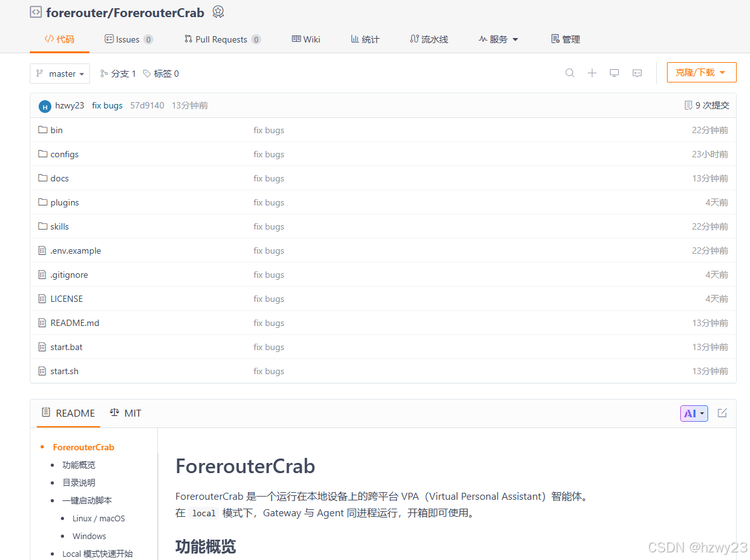
Task: Open the master branch dropdown
Action: point(60,74)
